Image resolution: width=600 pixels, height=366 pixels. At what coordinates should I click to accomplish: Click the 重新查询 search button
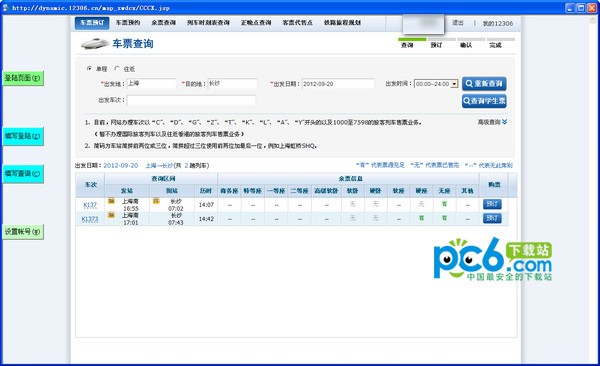484,83
